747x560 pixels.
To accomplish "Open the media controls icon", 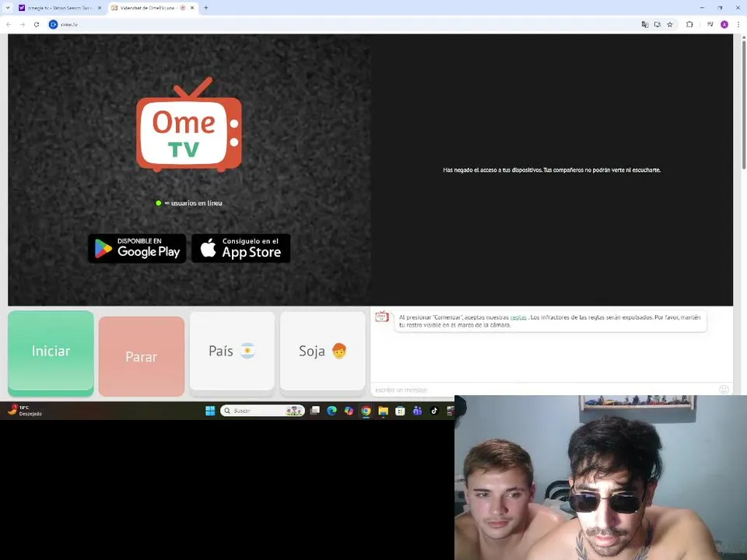I will (710, 24).
